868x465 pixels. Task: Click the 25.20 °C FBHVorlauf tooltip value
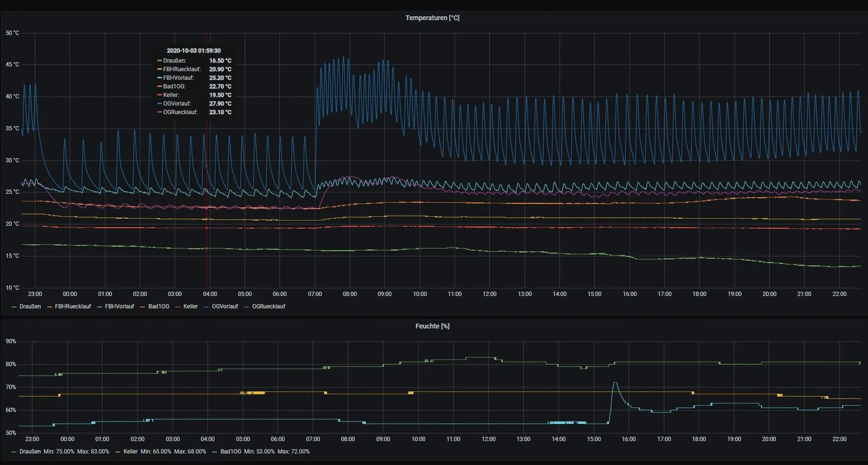tap(220, 78)
